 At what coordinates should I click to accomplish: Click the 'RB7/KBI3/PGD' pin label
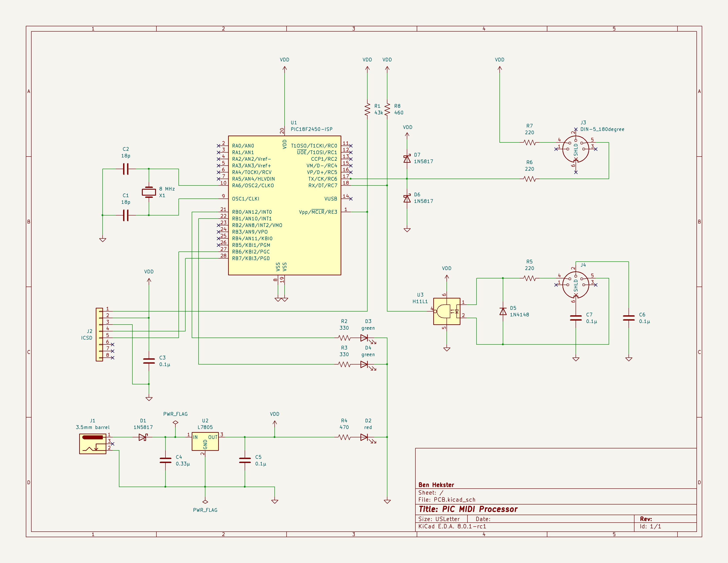tap(251, 258)
